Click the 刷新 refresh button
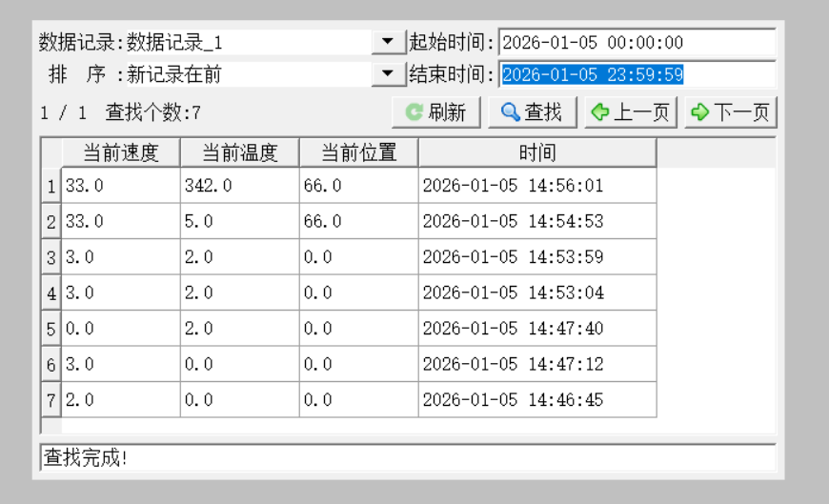The width and height of the screenshot is (829, 504). pos(436,112)
